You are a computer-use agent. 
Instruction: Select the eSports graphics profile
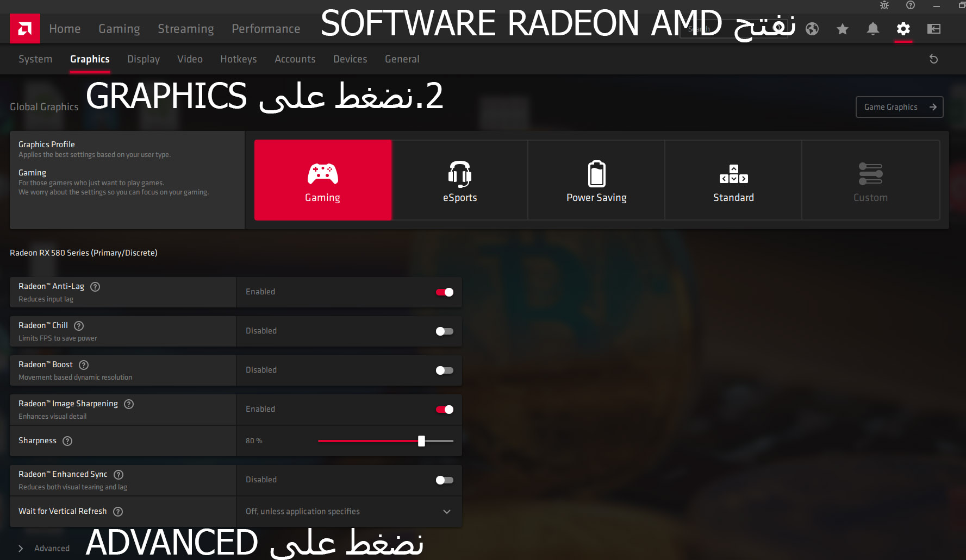click(460, 180)
